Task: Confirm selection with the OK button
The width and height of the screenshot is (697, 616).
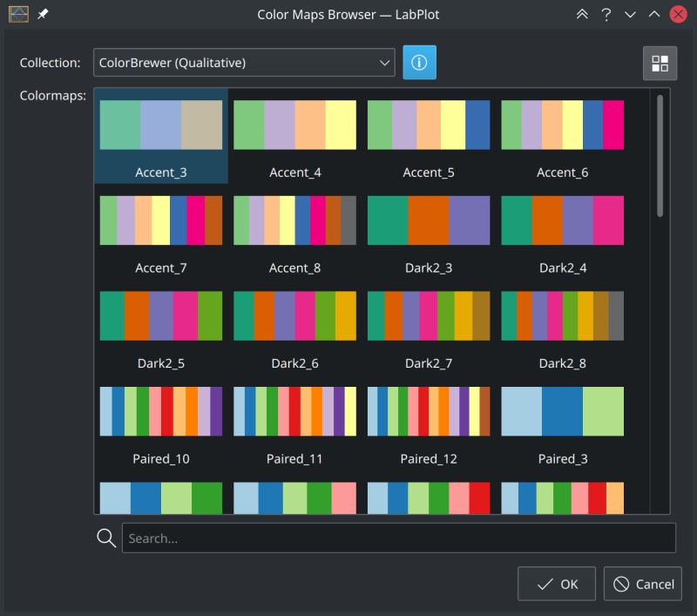Action: (556, 584)
